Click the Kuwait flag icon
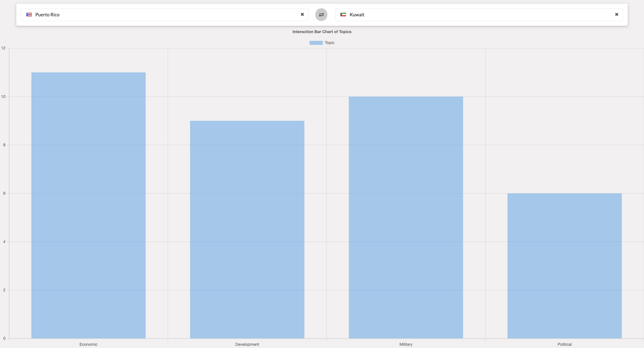644x348 pixels. pos(343,15)
